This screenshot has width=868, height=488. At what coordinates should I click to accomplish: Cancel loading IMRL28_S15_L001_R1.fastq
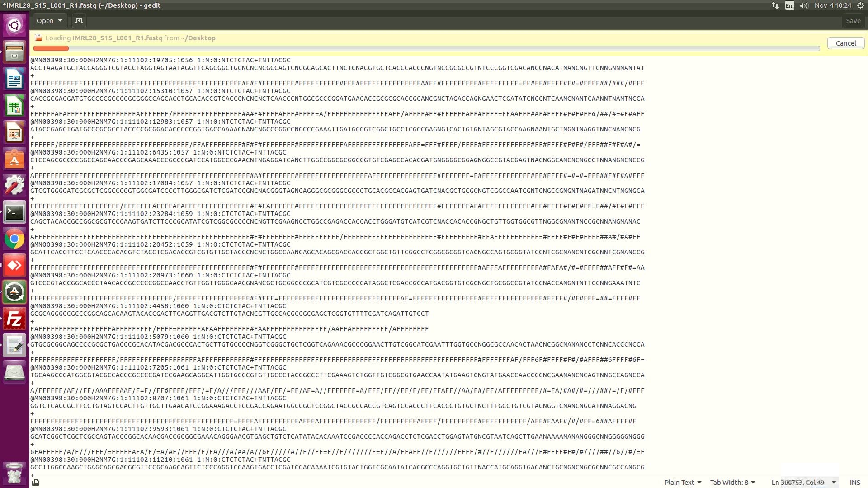pos(845,43)
